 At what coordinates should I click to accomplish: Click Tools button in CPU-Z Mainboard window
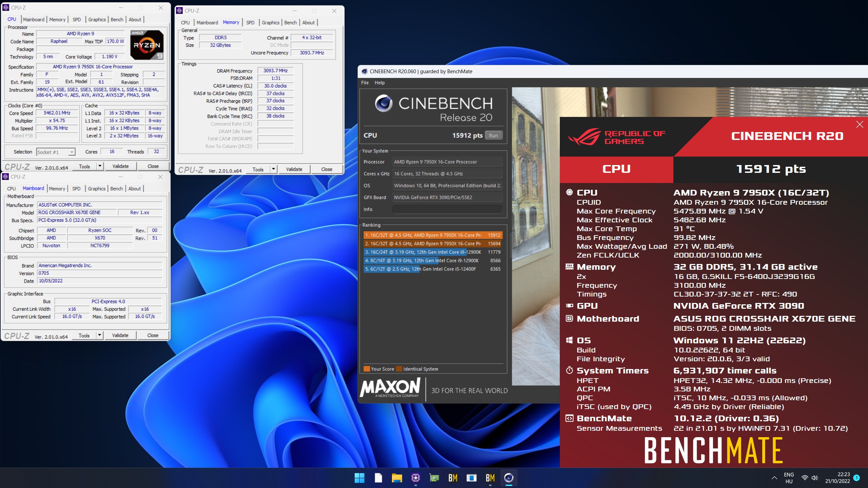tap(84, 335)
